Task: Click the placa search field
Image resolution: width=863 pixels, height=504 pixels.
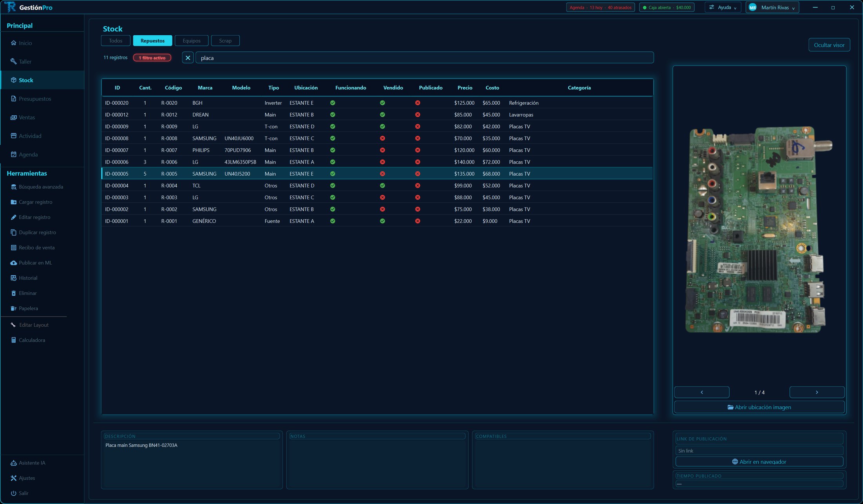Action: tap(424, 58)
